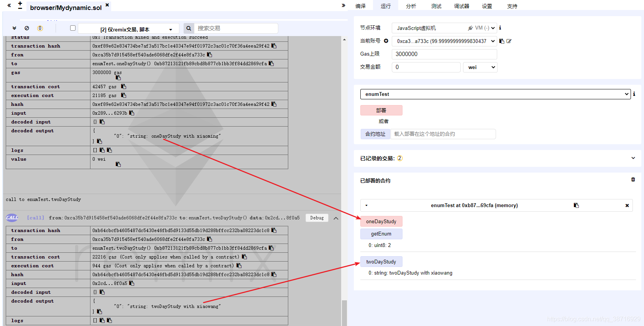Focus the transaction search field
This screenshot has height=326, width=644.
click(x=236, y=28)
